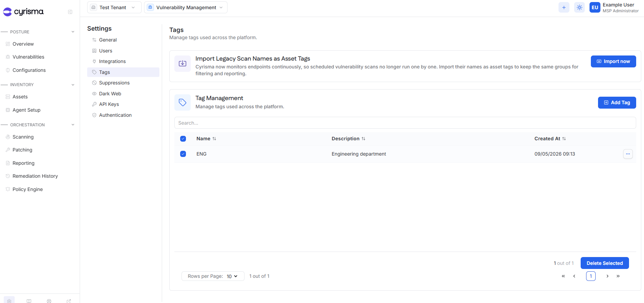
Task: Collapse the sidebar with the panel icon
Action: [70, 12]
